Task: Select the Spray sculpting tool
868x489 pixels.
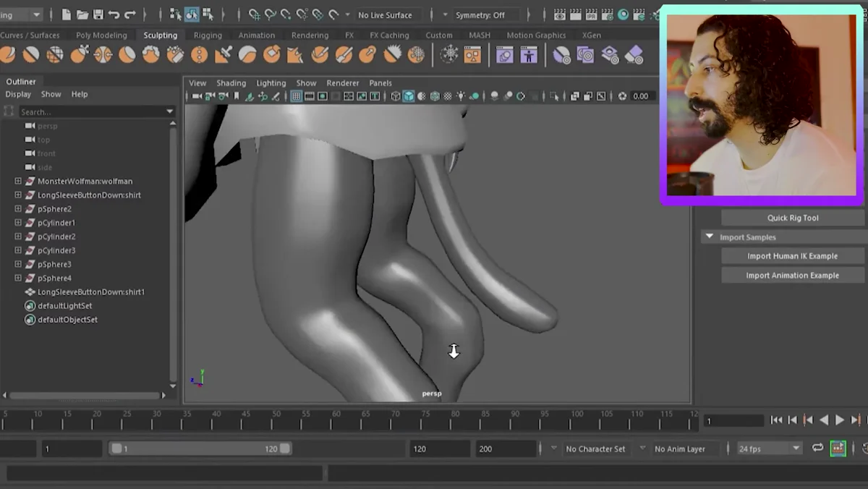Action: [x=175, y=54]
